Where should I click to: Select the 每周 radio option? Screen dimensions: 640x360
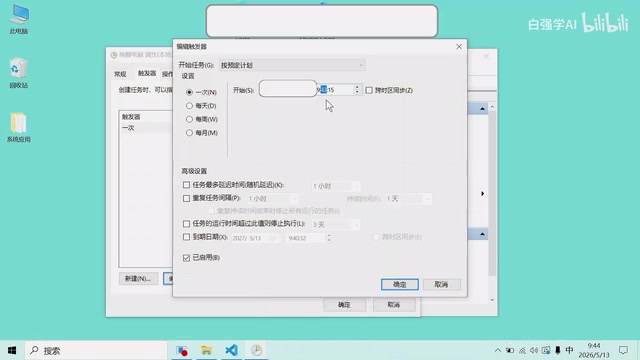pos(189,119)
